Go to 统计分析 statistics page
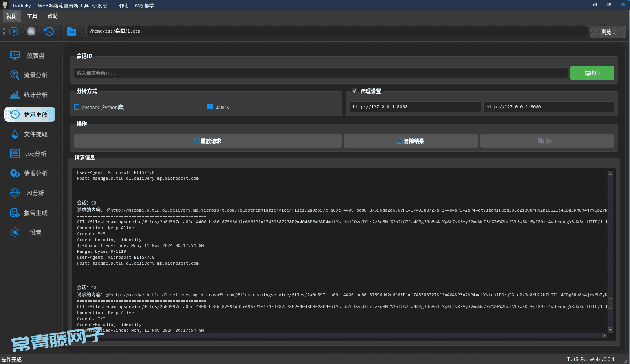 (x=29, y=95)
